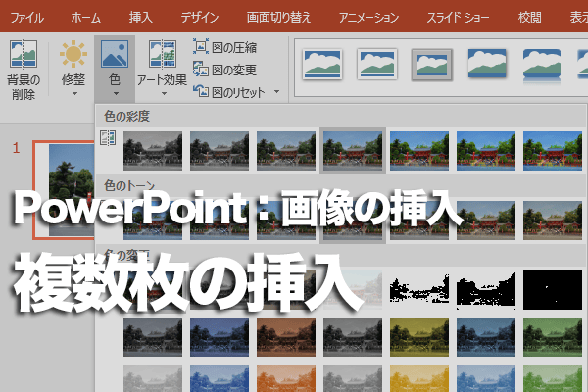Click the icon beside the saturation row

click(108, 137)
